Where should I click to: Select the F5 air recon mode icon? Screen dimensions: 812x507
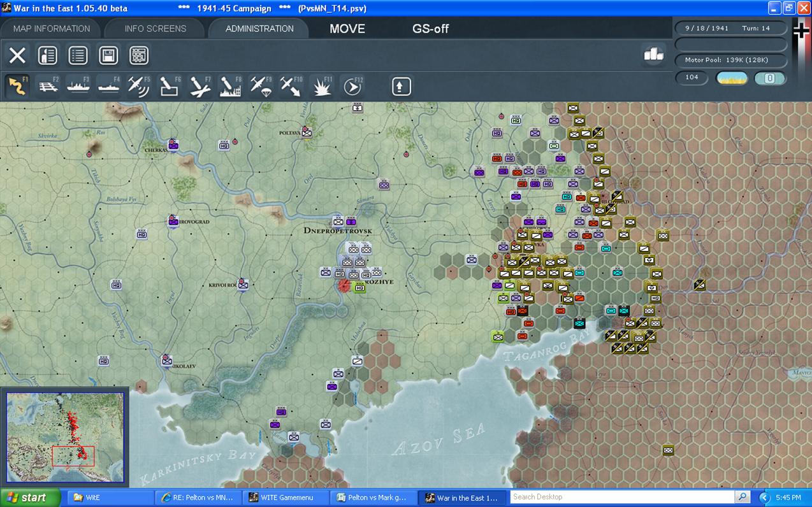coord(139,86)
